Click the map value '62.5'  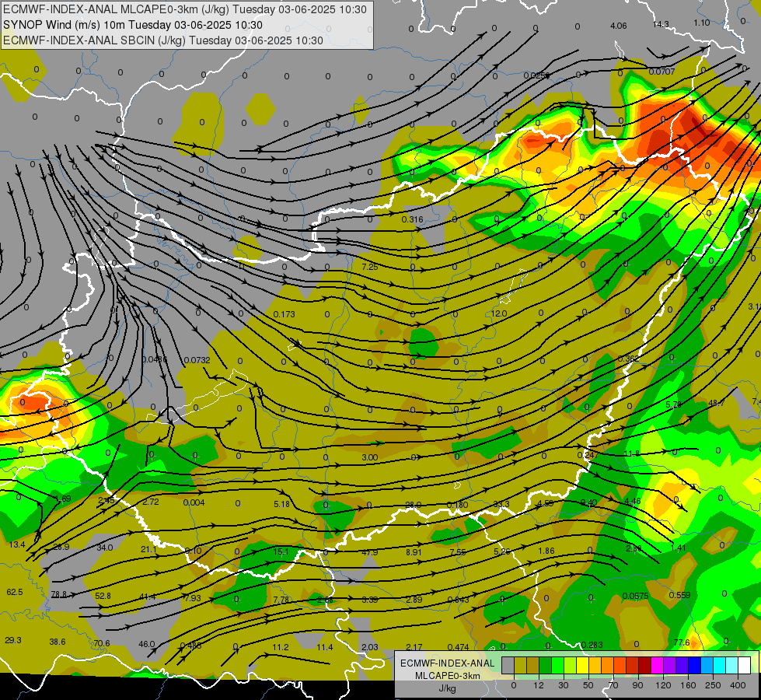[15, 592]
